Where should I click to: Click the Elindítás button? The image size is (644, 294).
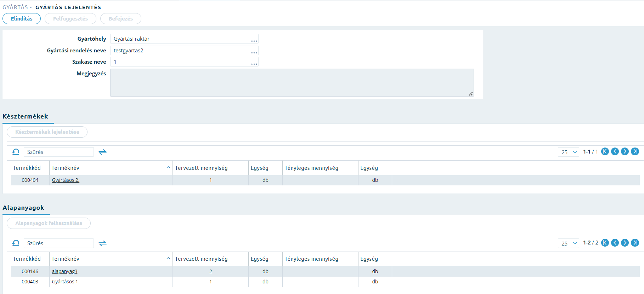point(22,19)
